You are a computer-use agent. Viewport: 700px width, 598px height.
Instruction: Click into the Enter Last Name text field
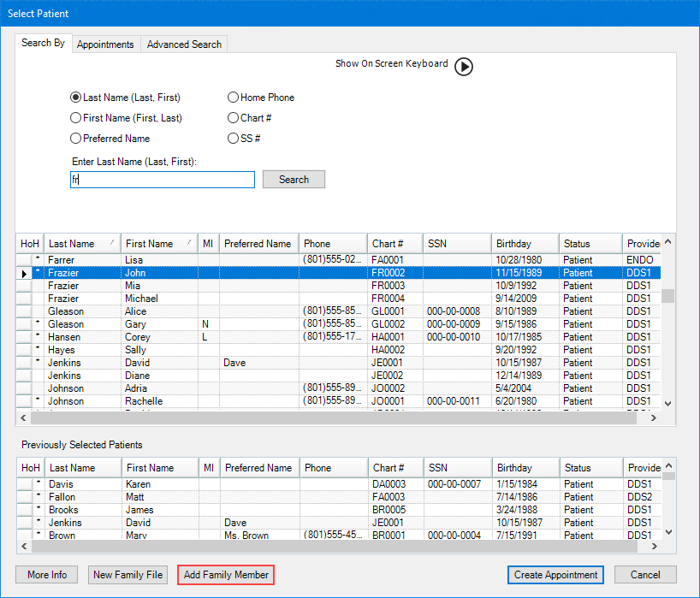pyautogui.click(x=163, y=180)
